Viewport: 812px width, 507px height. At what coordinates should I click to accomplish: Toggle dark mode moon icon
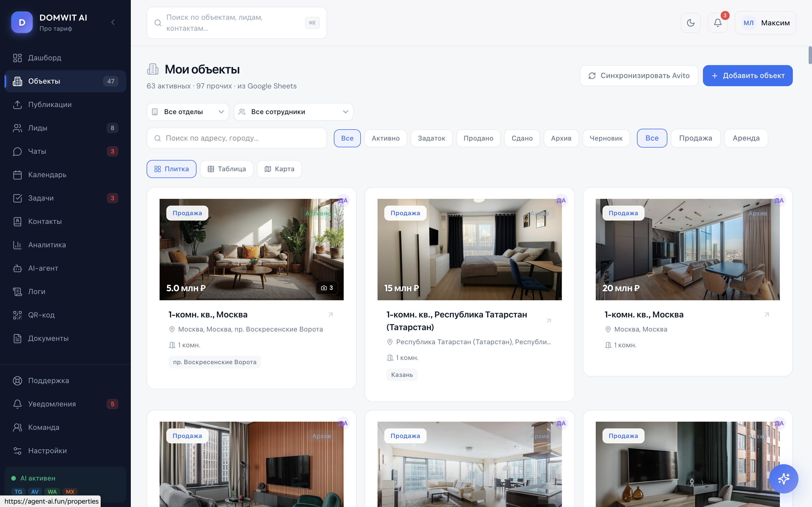tap(690, 23)
